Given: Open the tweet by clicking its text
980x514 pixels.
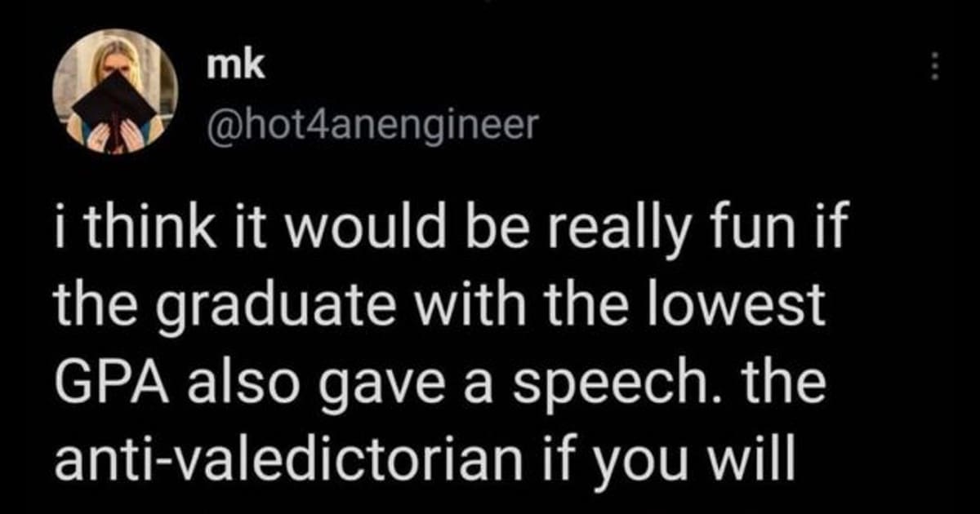Looking at the screenshot, I should (x=441, y=343).
